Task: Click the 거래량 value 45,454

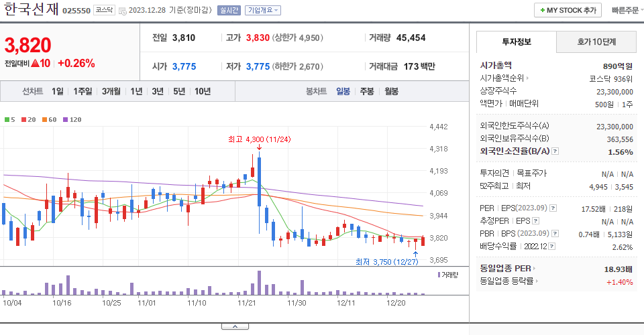Action: pos(411,38)
